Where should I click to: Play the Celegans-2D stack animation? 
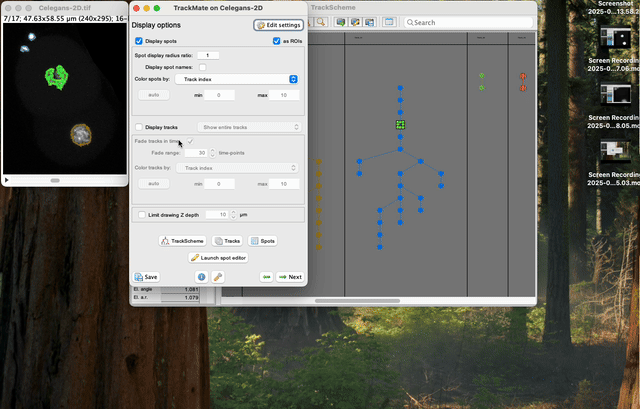[x=7, y=180]
